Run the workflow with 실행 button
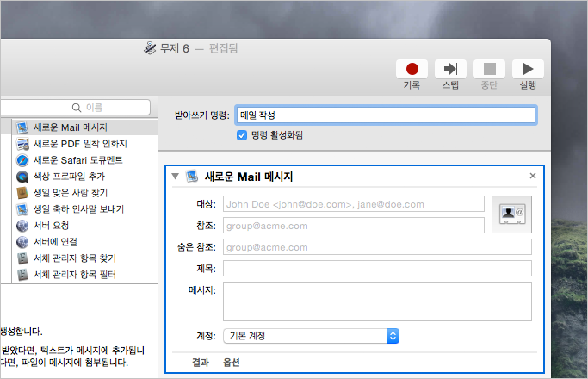588x379 pixels. (528, 69)
